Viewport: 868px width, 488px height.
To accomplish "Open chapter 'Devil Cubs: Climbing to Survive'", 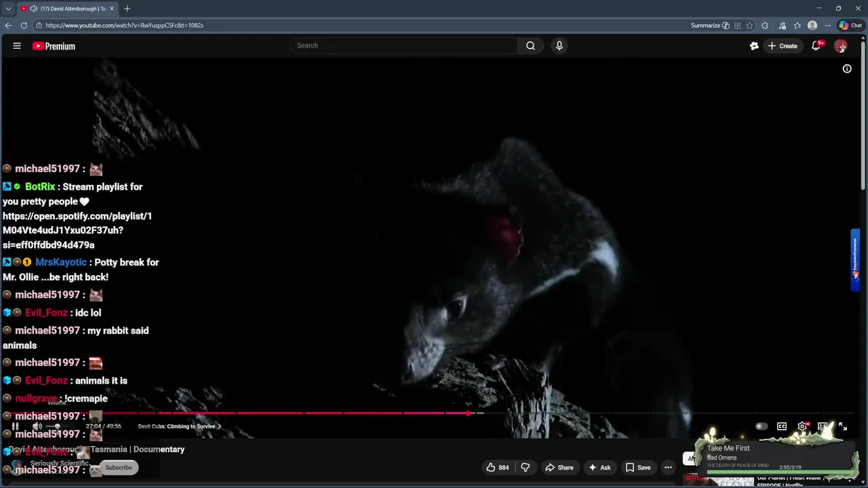I will pyautogui.click(x=179, y=426).
